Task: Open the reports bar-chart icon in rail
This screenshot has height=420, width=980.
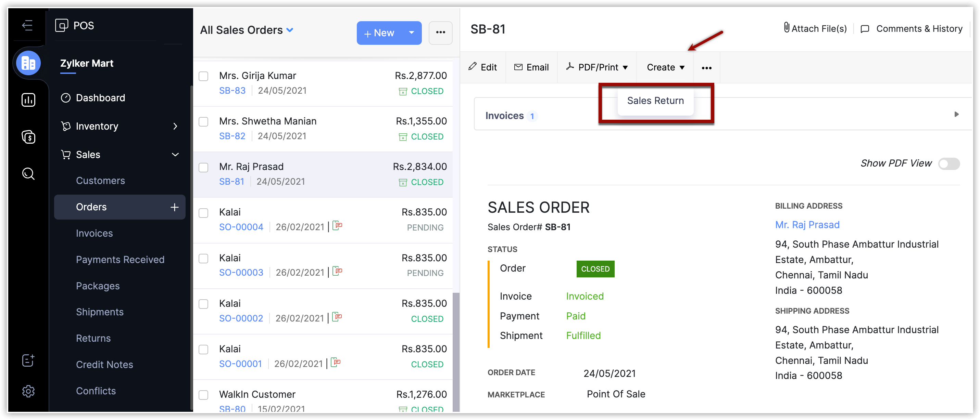Action: tap(28, 100)
